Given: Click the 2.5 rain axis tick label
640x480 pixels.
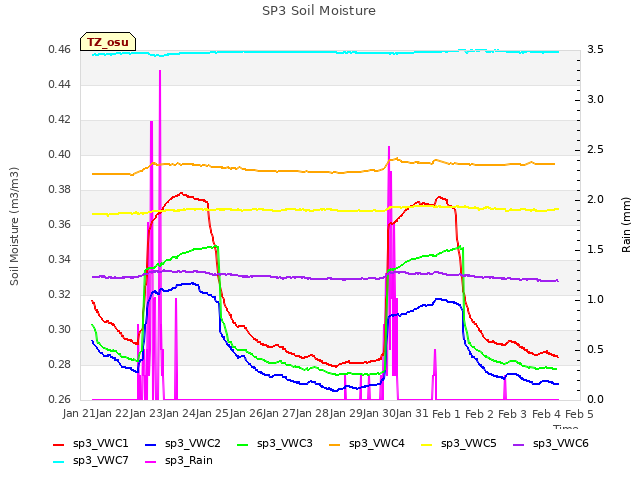Looking at the screenshot, I should coord(596,150).
